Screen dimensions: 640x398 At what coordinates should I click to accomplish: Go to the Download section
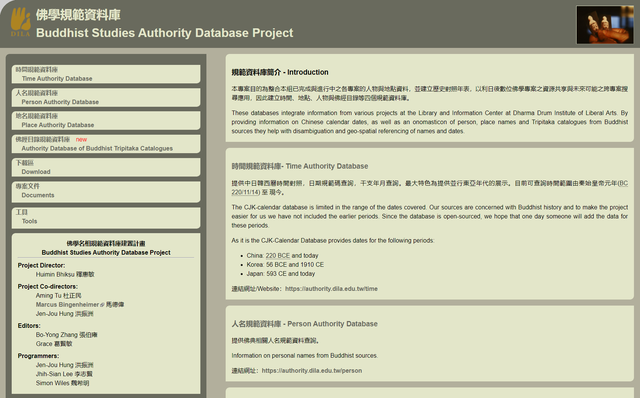pyautogui.click(x=106, y=167)
